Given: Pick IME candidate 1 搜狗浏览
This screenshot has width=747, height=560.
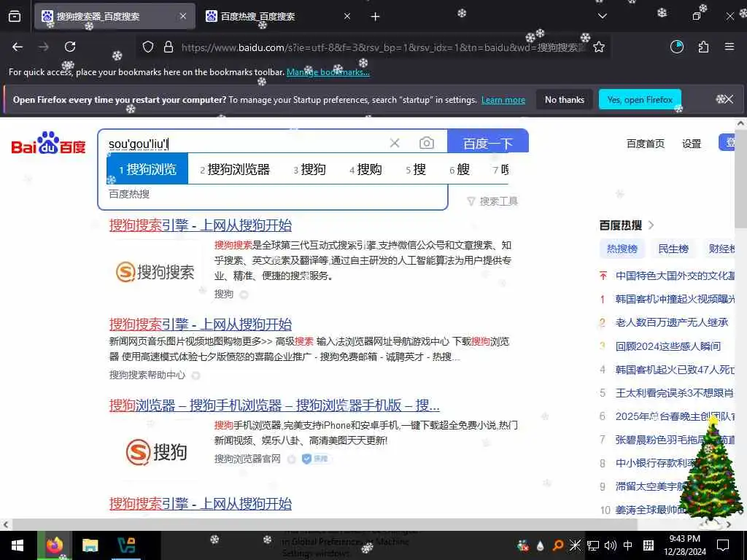Looking at the screenshot, I should (x=147, y=169).
